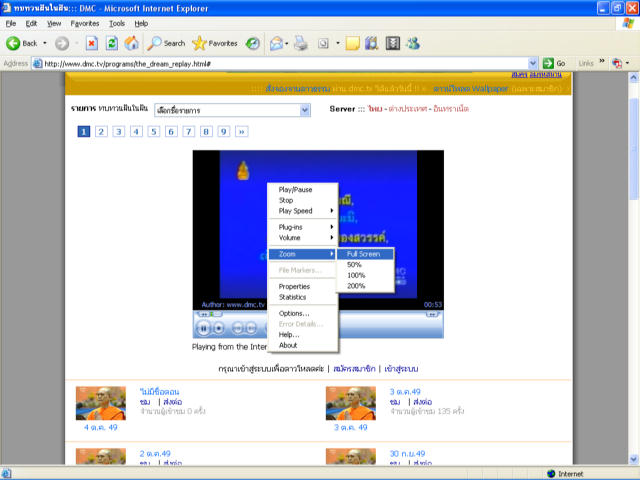Go to page 5 in pagination
Screen dimensions: 640x480
coord(155,131)
